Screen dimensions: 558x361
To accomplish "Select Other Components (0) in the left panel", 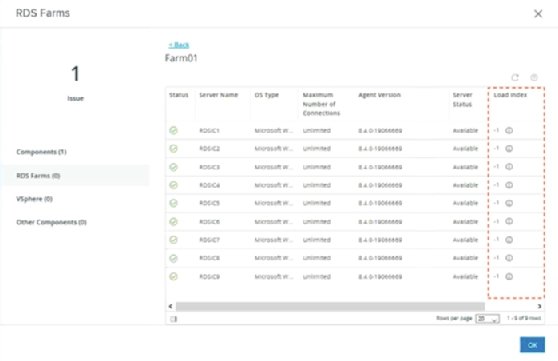I will (x=51, y=222).
